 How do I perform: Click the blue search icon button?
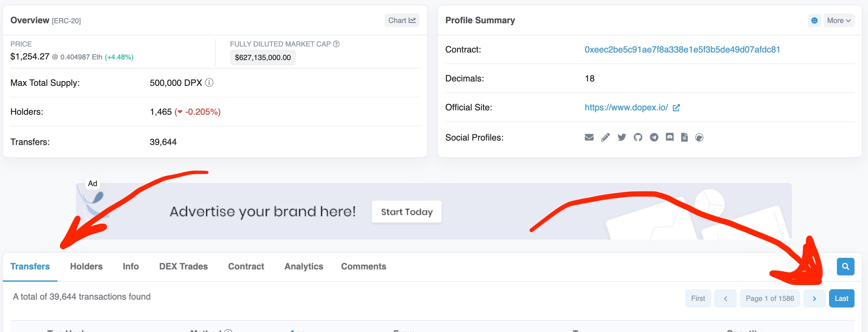point(845,267)
